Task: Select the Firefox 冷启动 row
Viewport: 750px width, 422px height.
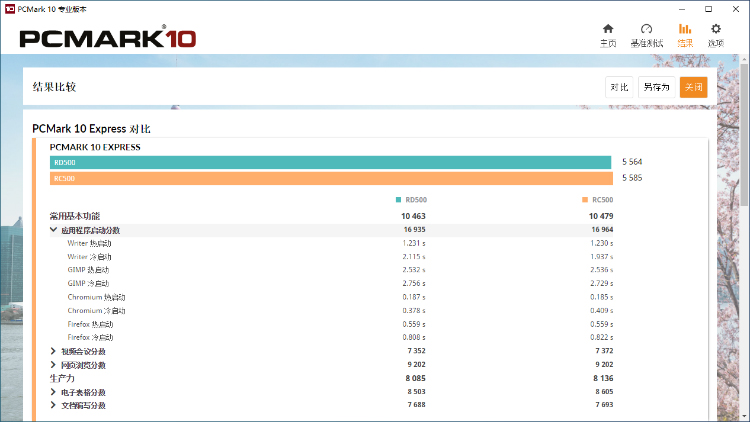Action: pos(331,337)
